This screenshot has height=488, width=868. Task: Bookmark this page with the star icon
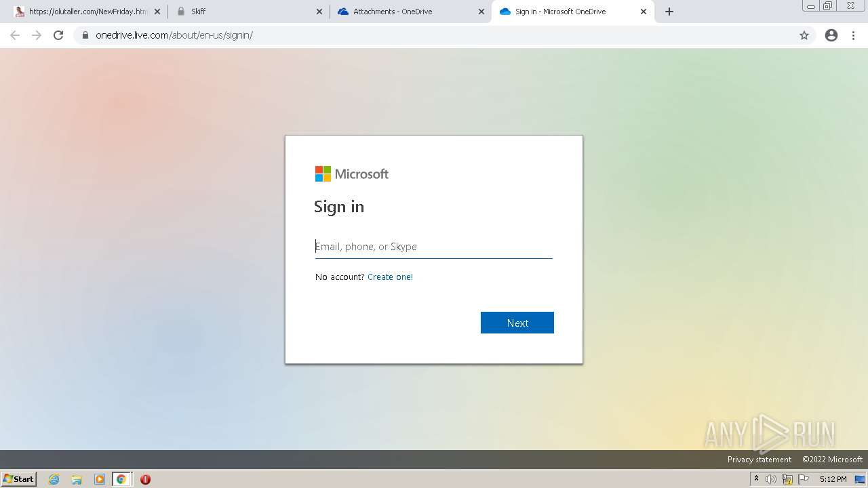pyautogui.click(x=804, y=35)
